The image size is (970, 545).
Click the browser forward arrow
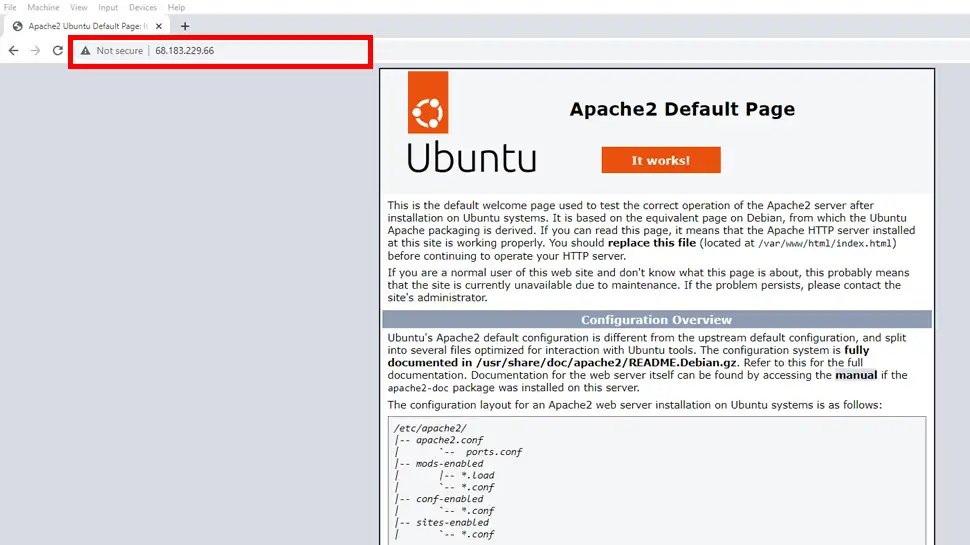(x=35, y=51)
